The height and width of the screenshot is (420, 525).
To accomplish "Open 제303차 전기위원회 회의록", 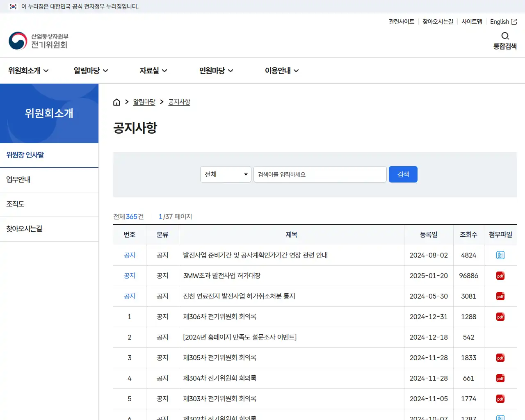I will 219,399.
